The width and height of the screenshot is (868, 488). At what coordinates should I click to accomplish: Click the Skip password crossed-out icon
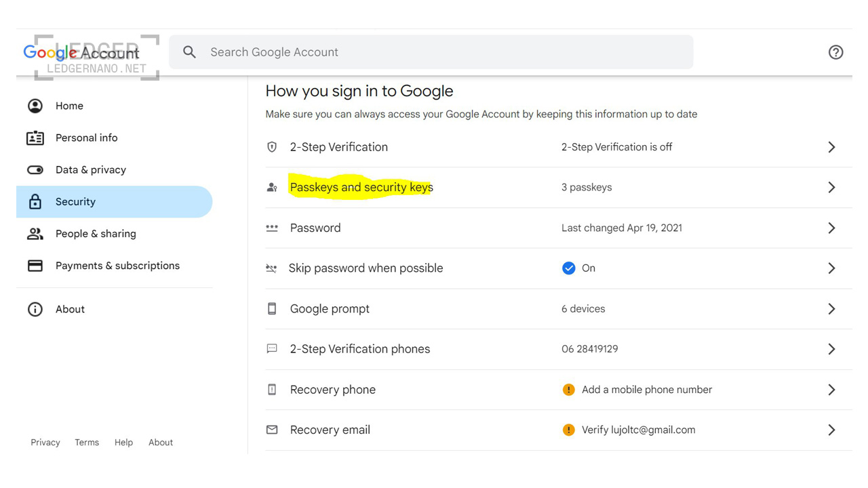[x=271, y=268]
